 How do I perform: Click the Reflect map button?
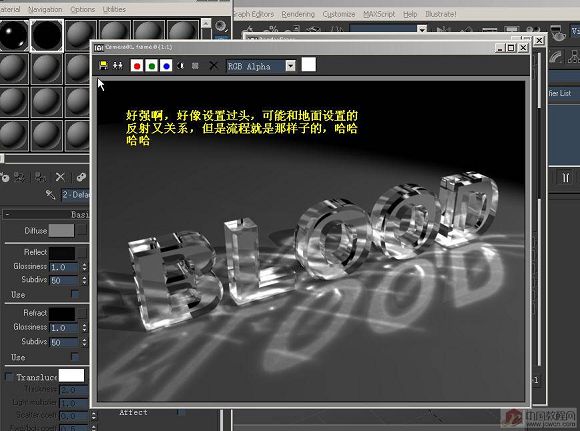82,253
